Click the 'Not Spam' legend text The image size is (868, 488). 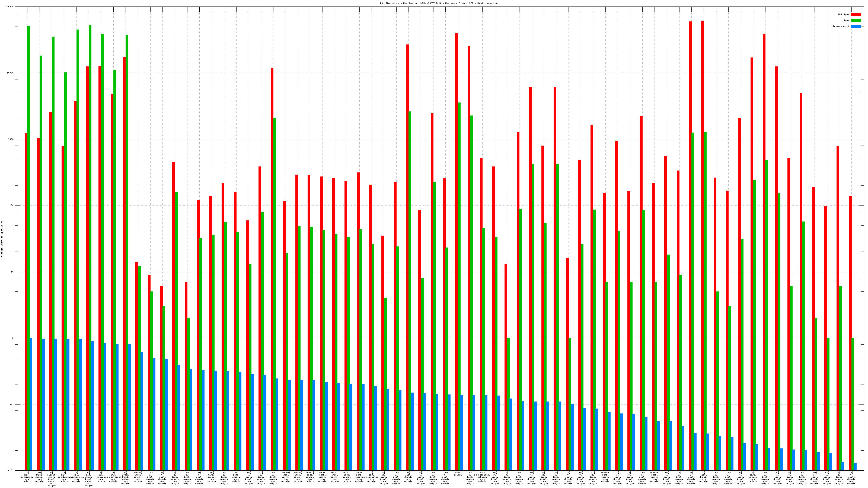(844, 14)
